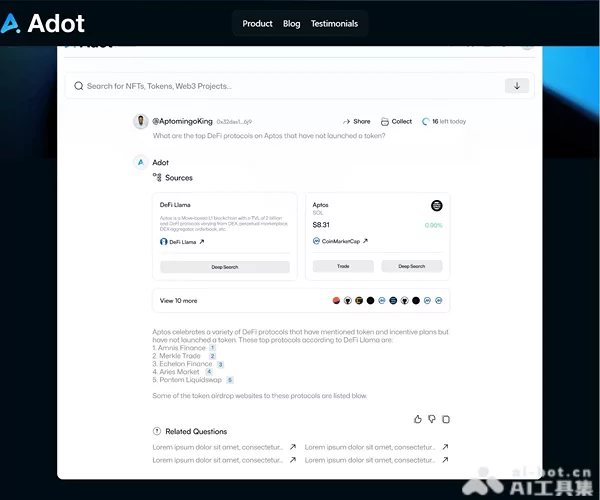This screenshot has width=600, height=500.
Task: Click the down-arrow button in search bar
Action: pos(517,86)
